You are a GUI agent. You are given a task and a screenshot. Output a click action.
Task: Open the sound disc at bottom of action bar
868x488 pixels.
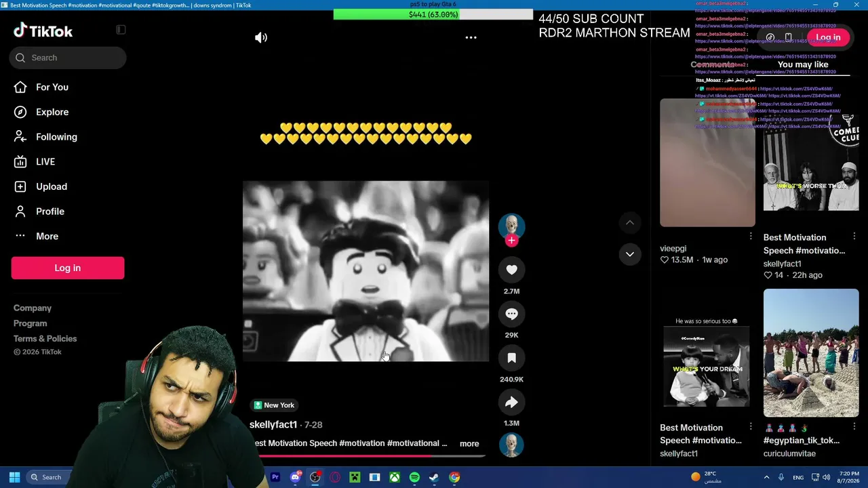point(511,444)
